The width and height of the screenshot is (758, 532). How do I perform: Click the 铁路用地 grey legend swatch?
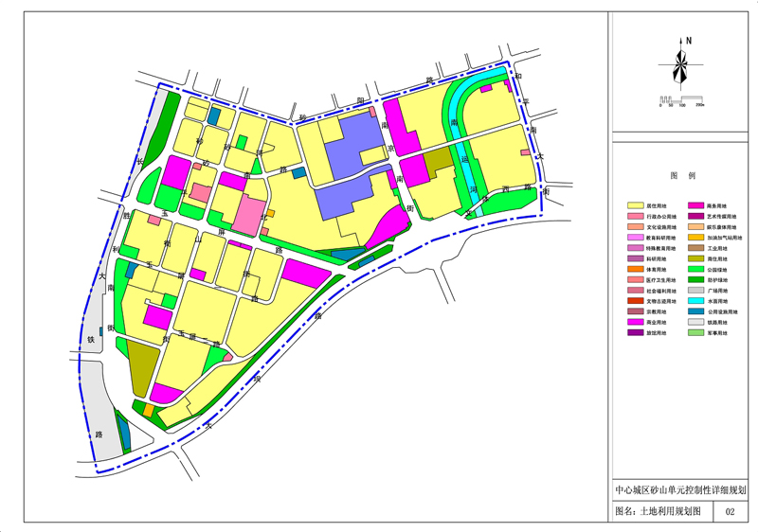tap(695, 323)
